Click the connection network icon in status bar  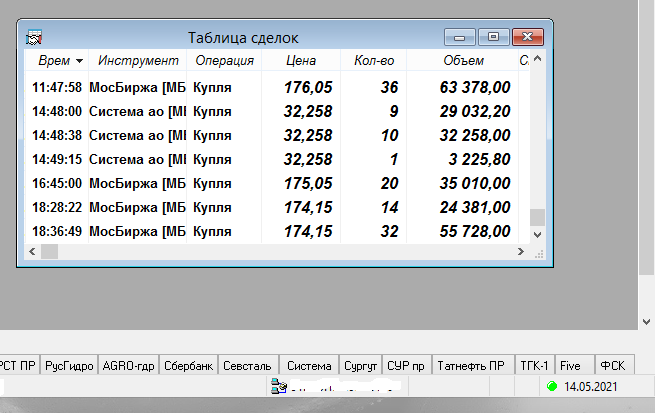coord(279,386)
